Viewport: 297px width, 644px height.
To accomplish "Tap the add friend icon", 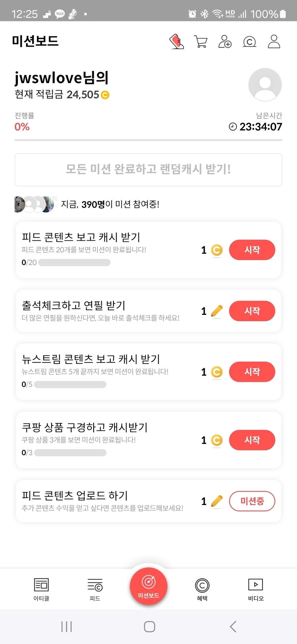I will (x=225, y=42).
